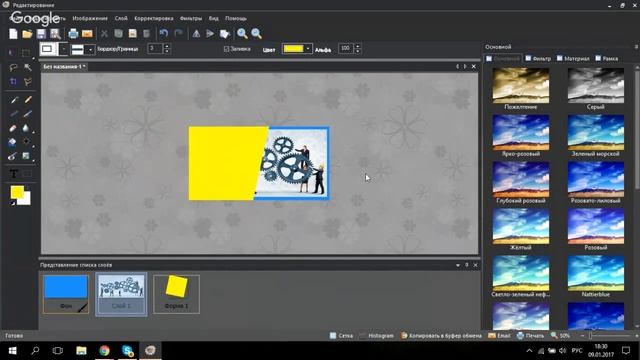Click the border width input field
This screenshot has width=640, height=360.
point(155,49)
